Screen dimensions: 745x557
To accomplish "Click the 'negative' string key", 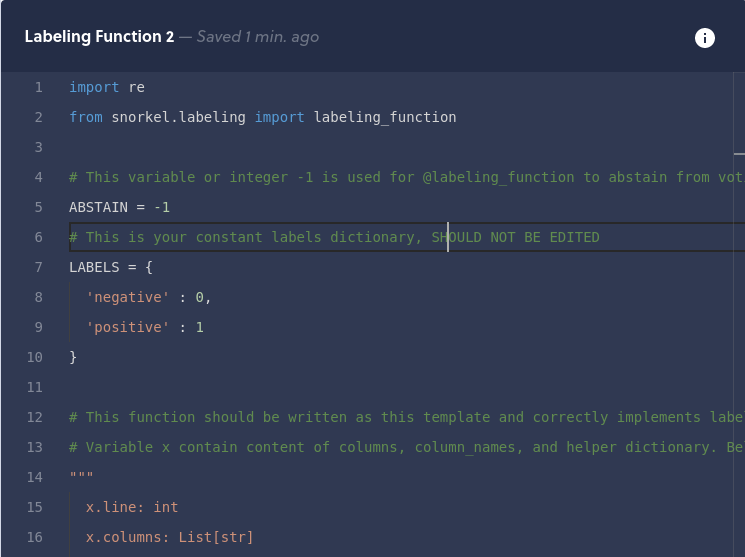I will (127, 297).
